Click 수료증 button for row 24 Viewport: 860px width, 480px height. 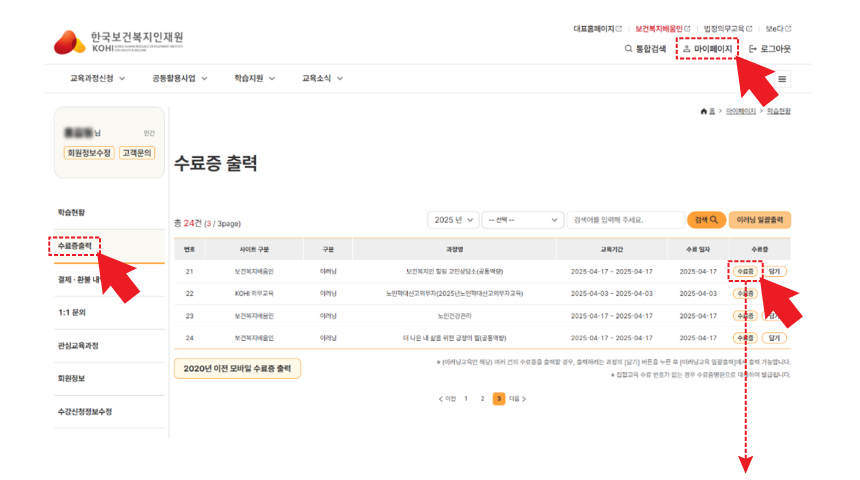(745, 338)
